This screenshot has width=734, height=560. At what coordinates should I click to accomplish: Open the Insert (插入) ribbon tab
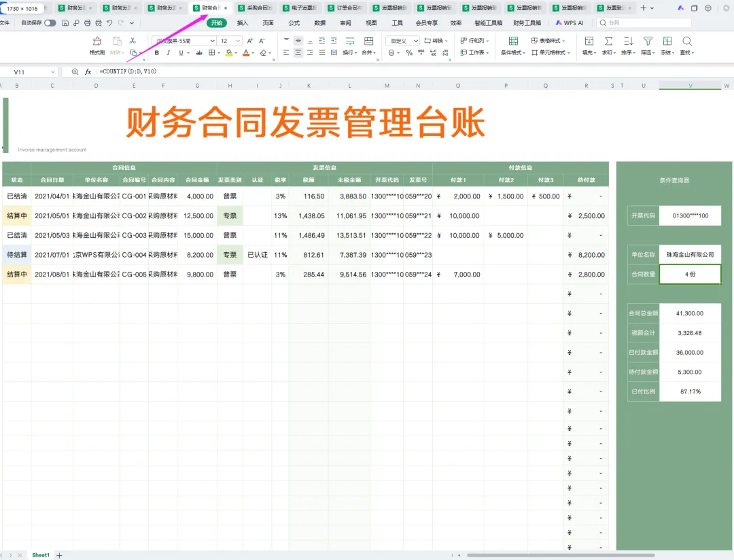point(243,23)
